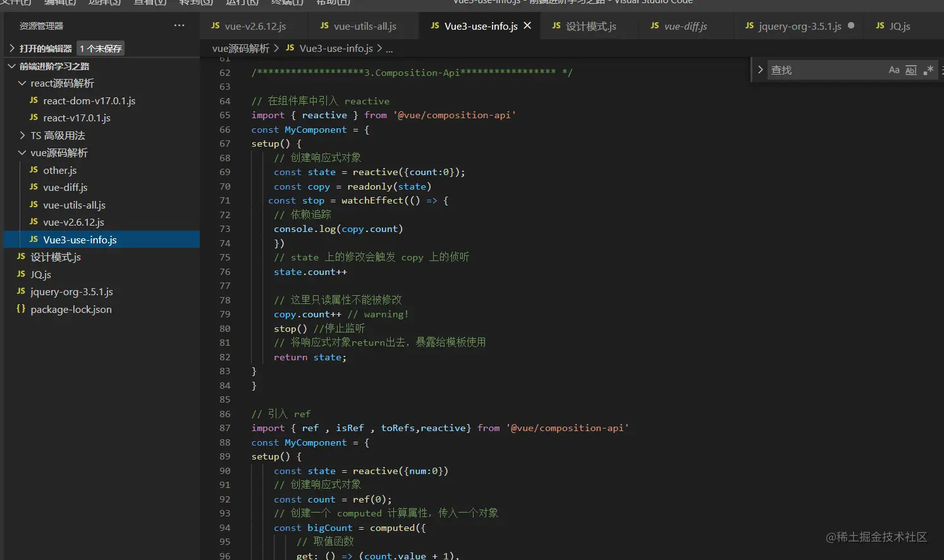Close the Vue3-use-info.js editor tab

[x=527, y=26]
